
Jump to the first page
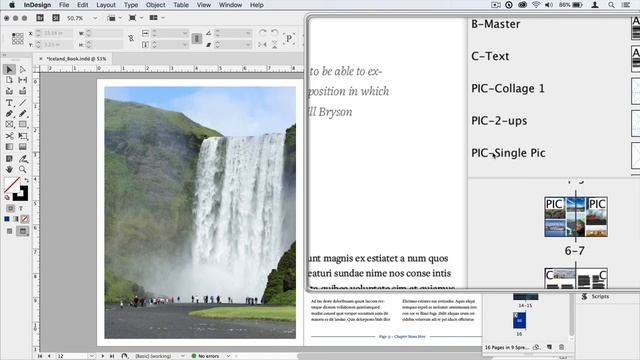click(40, 356)
